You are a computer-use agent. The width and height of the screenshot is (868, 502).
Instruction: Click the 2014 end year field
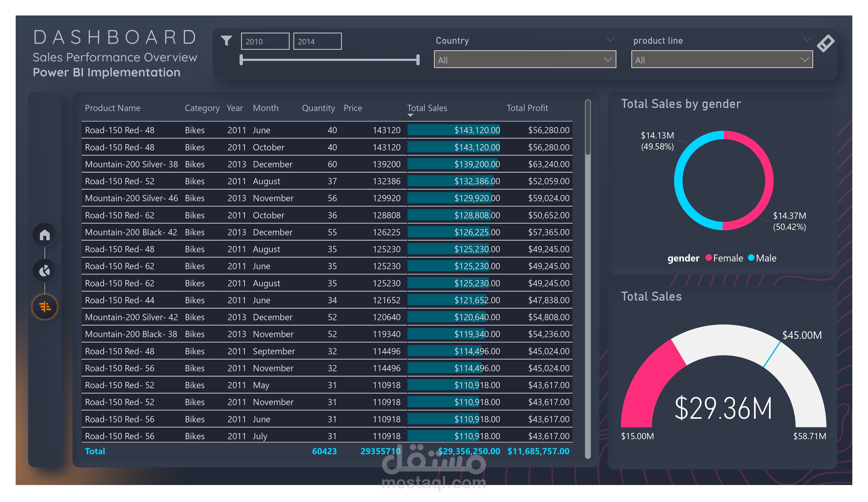tap(317, 41)
